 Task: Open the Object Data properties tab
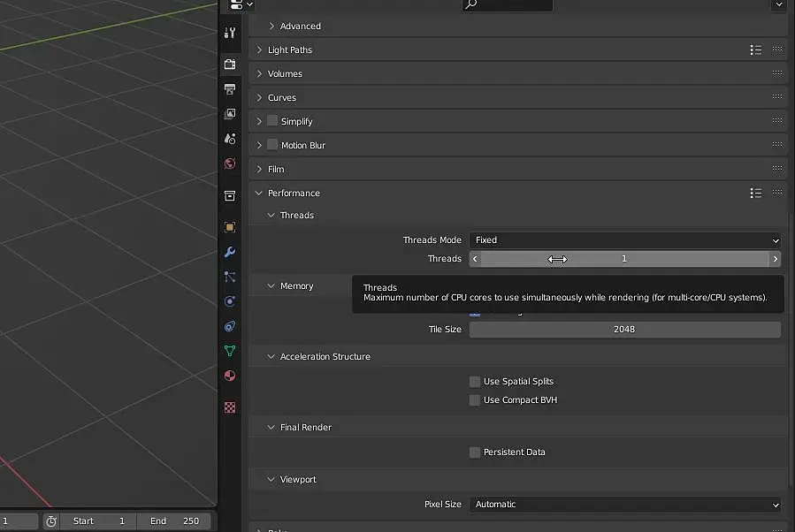coord(230,351)
